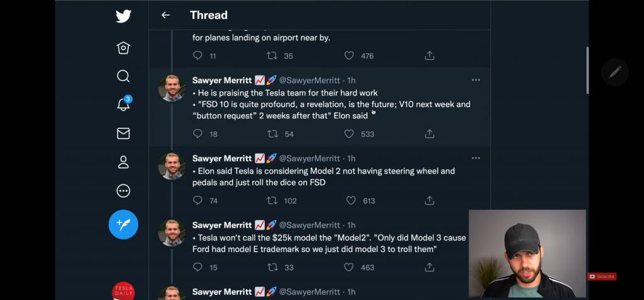644x300 pixels.
Task: Click the Tesla Daily account avatar
Action: 123,292
